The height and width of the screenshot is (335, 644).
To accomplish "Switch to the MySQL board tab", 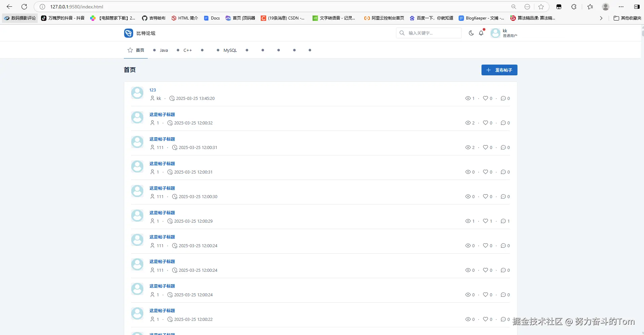I will (227, 50).
